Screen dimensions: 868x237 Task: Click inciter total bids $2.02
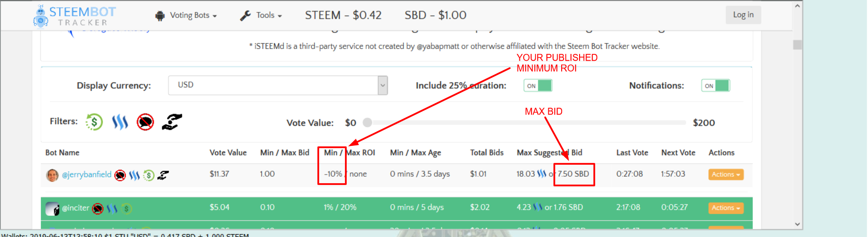coord(480,207)
